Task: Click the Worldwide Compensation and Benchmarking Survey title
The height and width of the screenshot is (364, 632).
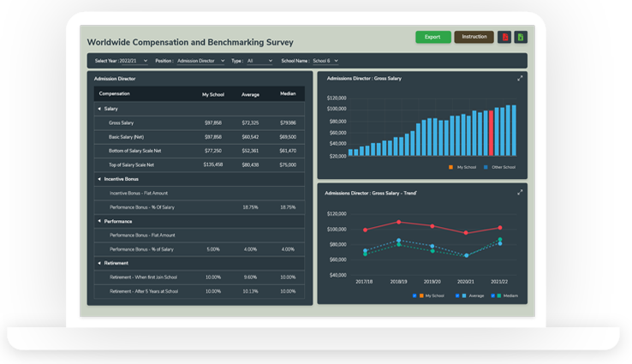Action: 190,42
